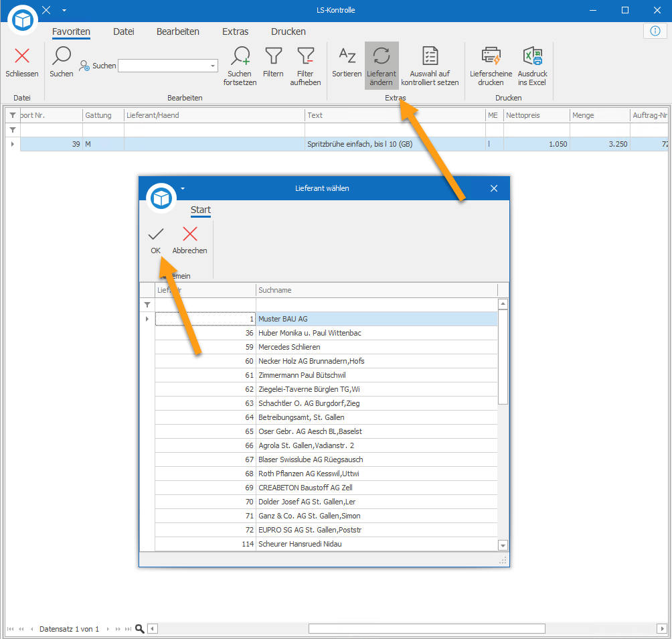Screen dimensions: 672x639
Task: Click the info icon in the ribbon corner
Action: pos(655,31)
